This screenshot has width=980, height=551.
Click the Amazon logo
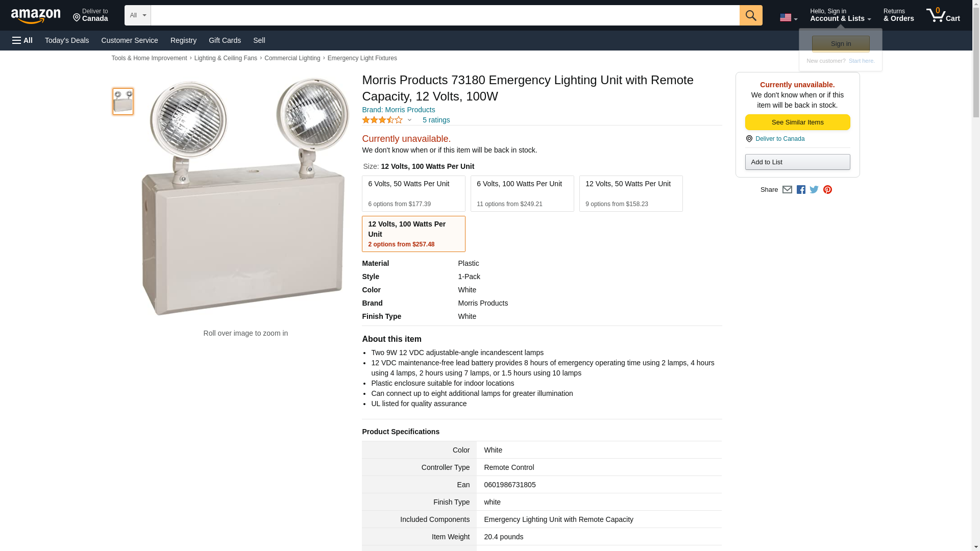point(36,16)
